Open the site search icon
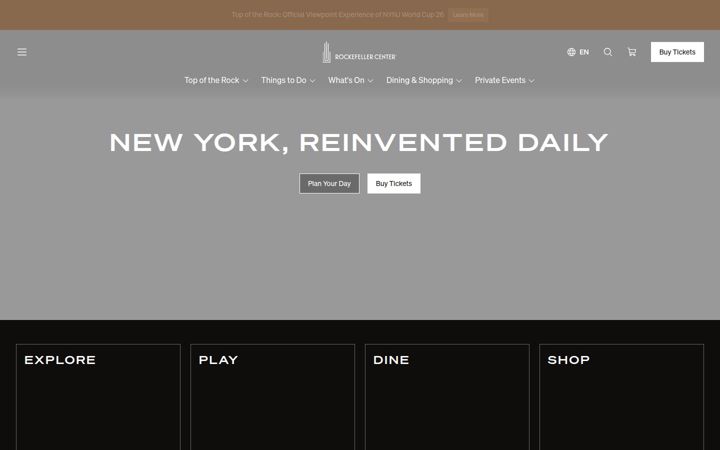 608,52
